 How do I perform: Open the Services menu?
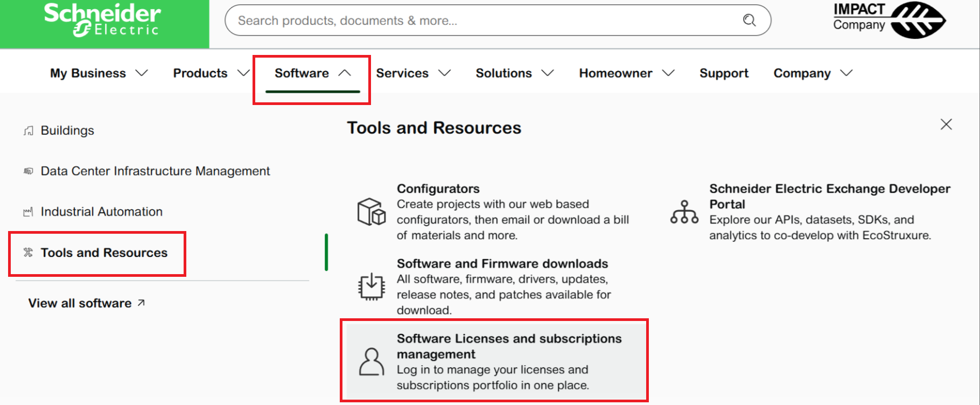pos(402,73)
